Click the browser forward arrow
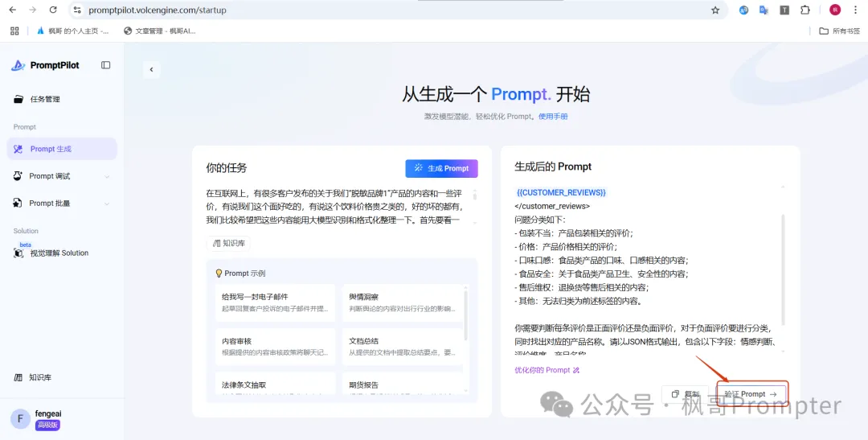Screen dimensions: 868x440 (x=33, y=10)
